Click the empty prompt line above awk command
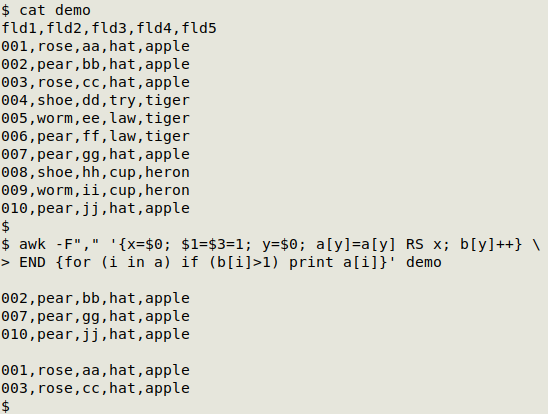This screenshot has height=414, width=548. coord(6,226)
